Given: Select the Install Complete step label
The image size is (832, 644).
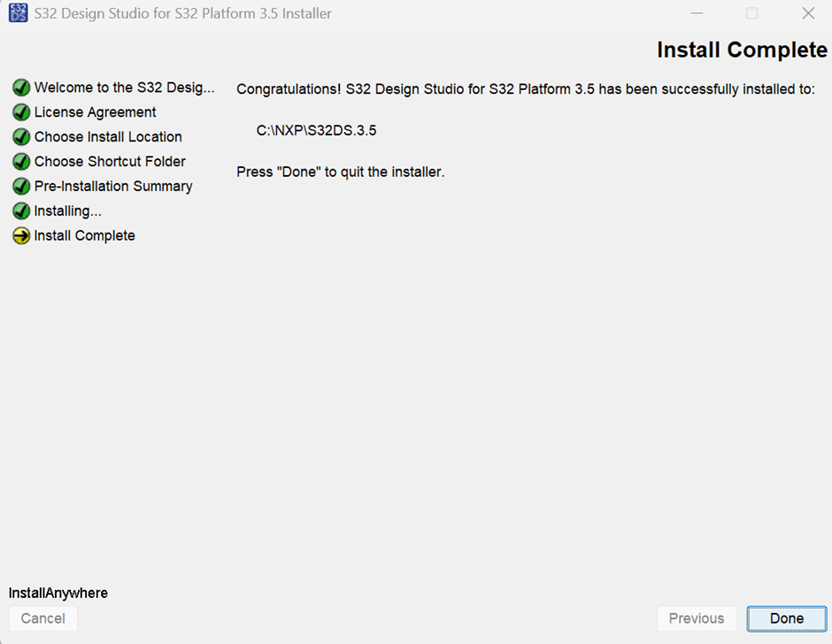Looking at the screenshot, I should (x=84, y=235).
